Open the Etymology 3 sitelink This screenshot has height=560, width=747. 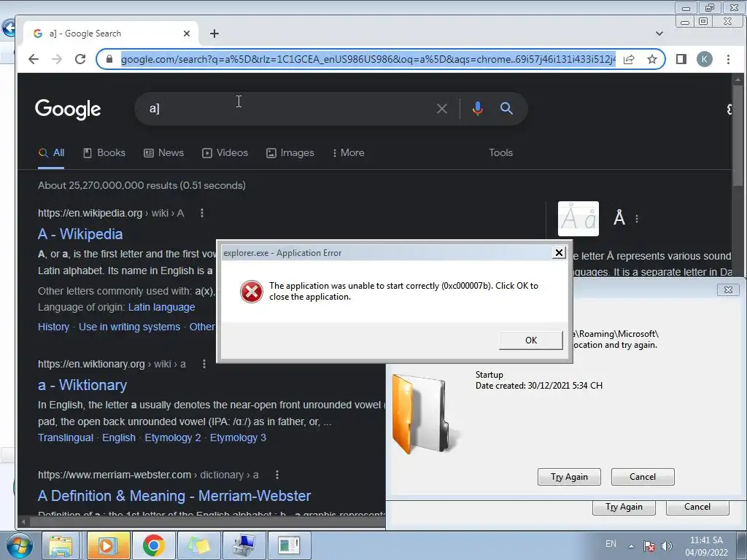click(239, 437)
